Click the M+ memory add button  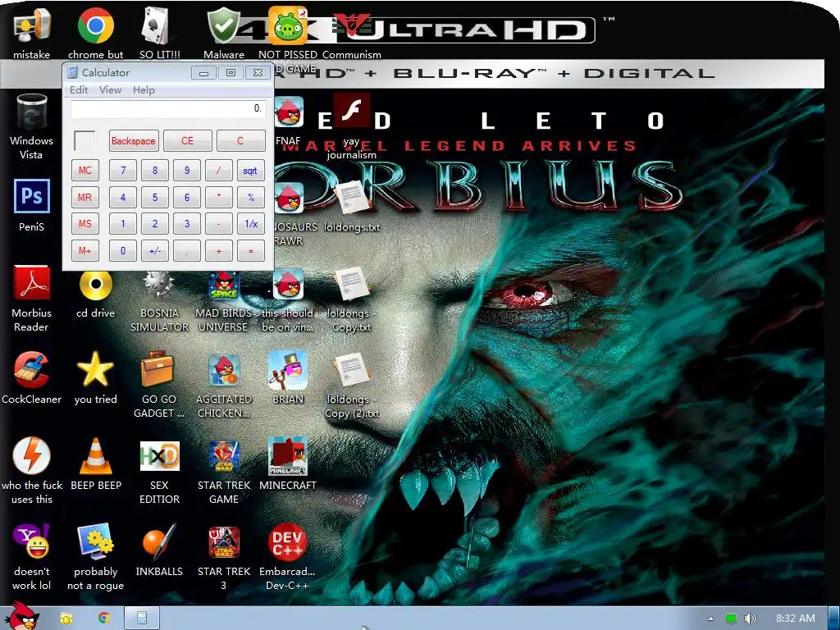click(x=85, y=251)
